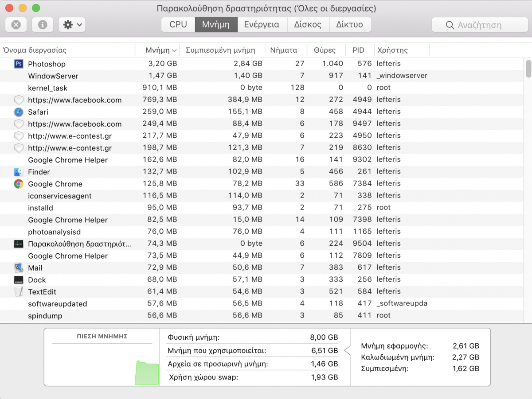Image resolution: width=532 pixels, height=399 pixels.
Task: Click shield icon of facebook.com 249,4 MB row
Action: tap(19, 124)
